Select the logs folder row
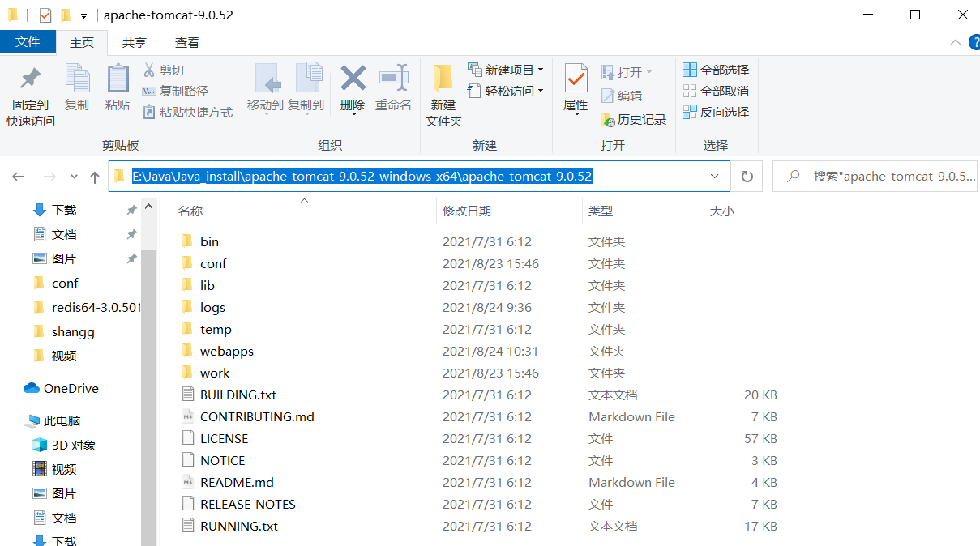Image resolution: width=980 pixels, height=546 pixels. (478, 307)
